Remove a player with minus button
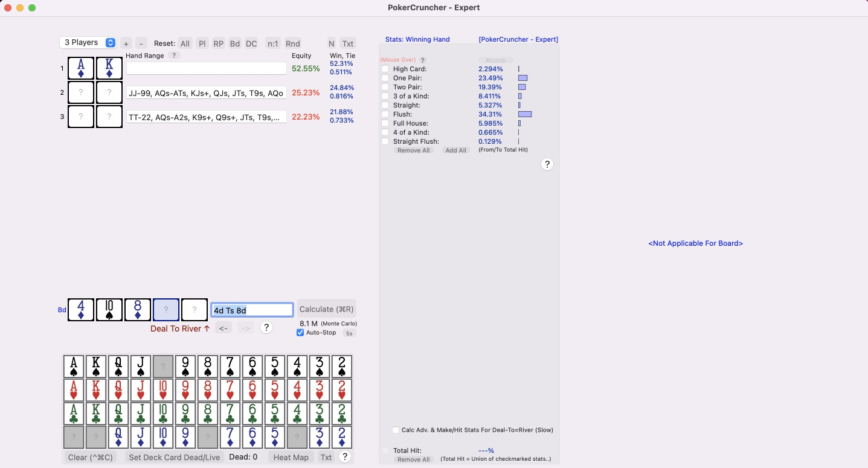 tap(141, 43)
